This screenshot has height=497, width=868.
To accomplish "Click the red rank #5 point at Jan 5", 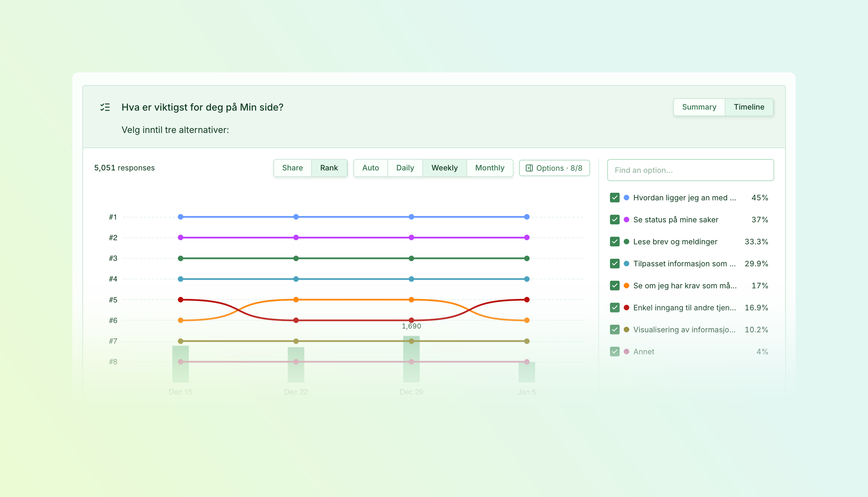I will [x=527, y=300].
